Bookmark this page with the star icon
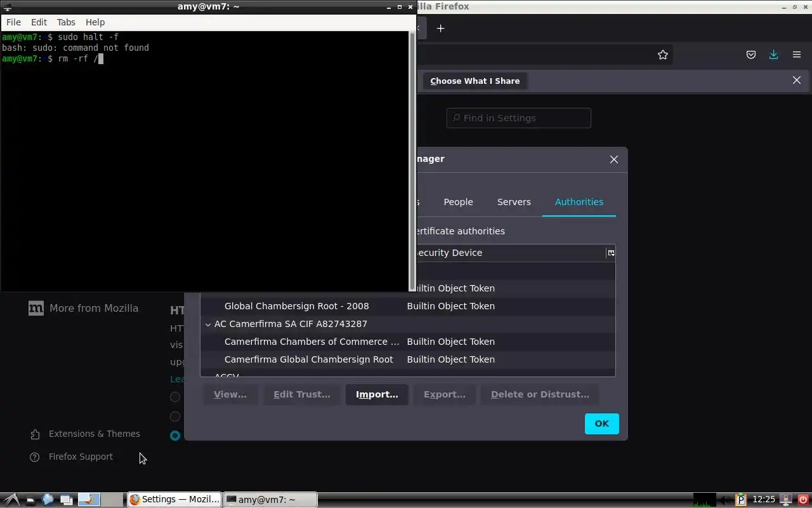This screenshot has width=812, height=508. point(663,55)
